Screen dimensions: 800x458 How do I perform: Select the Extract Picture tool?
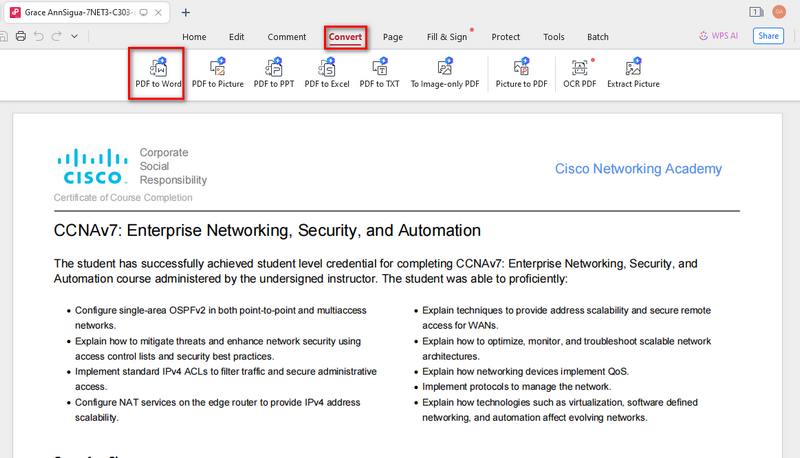[x=633, y=73]
